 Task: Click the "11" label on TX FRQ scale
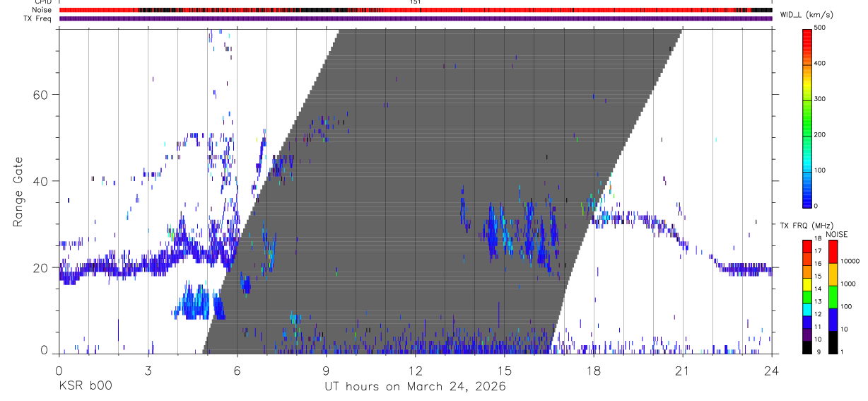pos(818,327)
